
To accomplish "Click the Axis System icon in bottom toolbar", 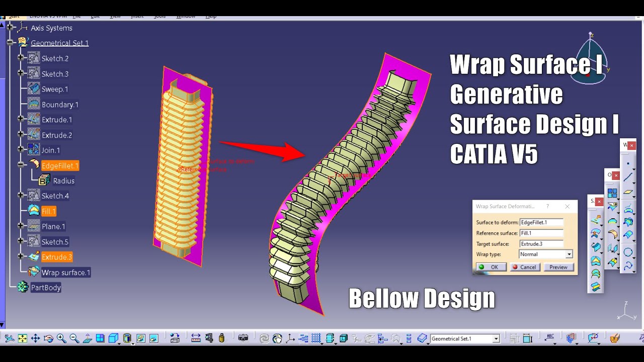I will click(x=290, y=338).
